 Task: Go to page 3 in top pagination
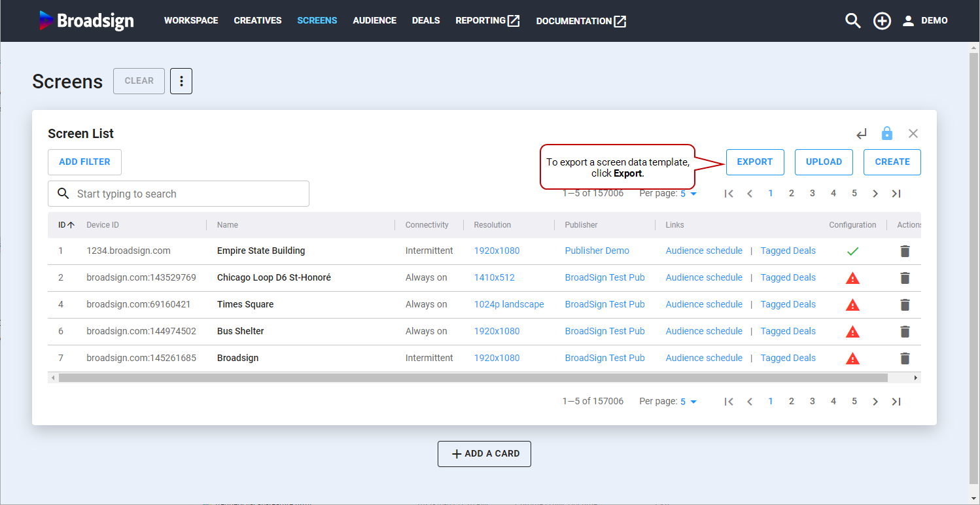point(813,194)
